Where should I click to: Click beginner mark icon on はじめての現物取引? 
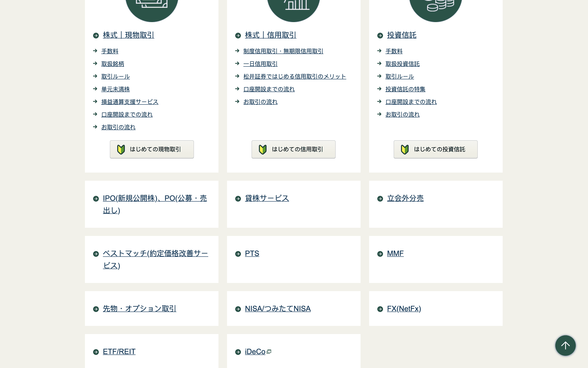click(x=121, y=149)
